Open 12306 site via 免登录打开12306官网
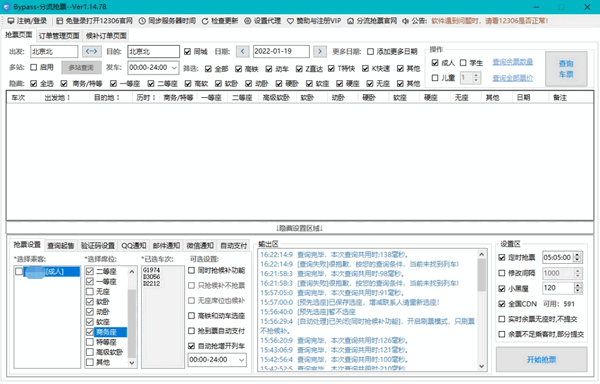Viewport: 600px width, 384px height. tap(94, 21)
